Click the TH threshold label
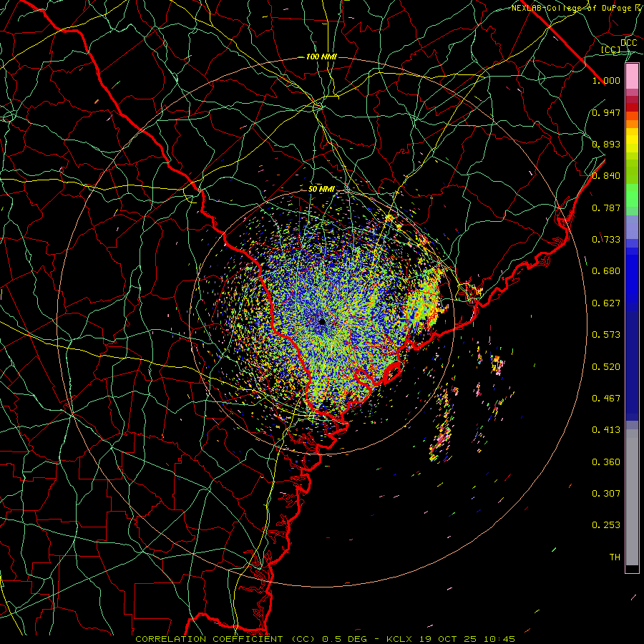 (x=615, y=557)
